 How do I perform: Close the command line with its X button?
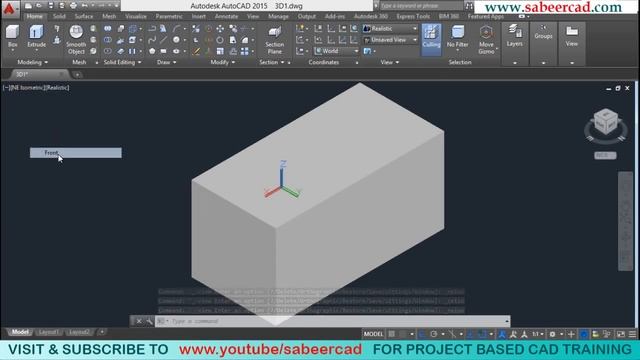(139, 321)
